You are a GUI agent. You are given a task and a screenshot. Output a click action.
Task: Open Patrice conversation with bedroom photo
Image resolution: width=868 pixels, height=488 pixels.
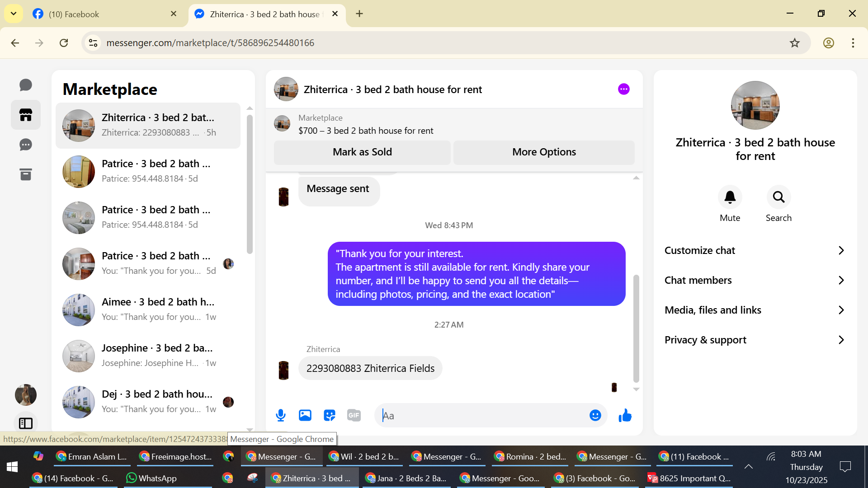[148, 217]
